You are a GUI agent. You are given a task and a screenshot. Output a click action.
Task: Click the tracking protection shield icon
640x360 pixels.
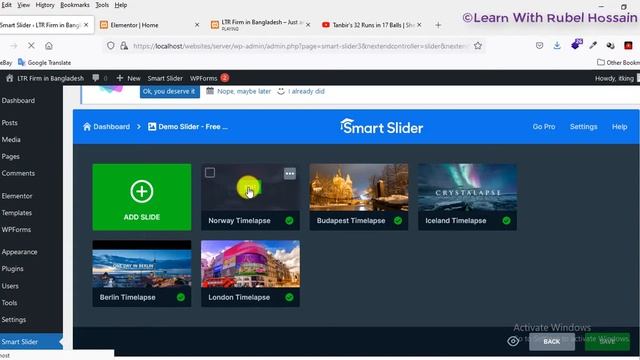111,46
